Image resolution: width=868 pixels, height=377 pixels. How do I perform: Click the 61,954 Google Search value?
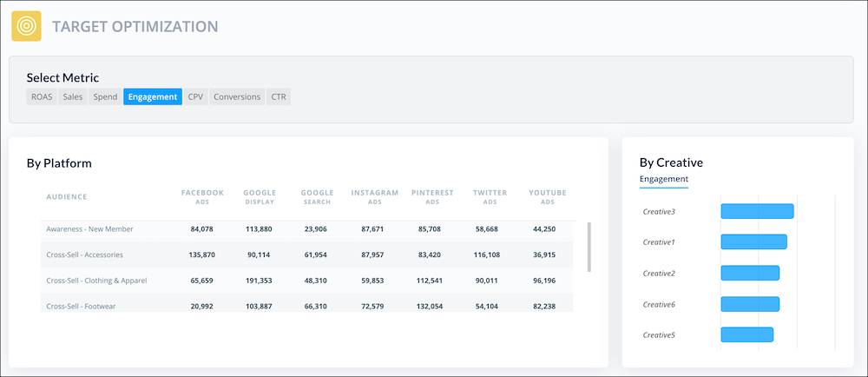316,255
